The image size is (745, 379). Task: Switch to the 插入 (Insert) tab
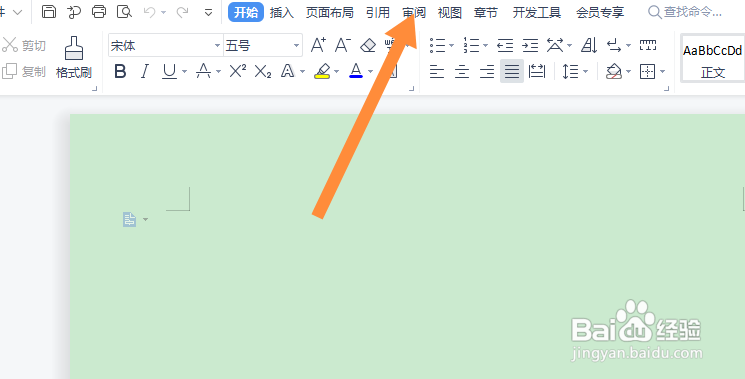282,13
